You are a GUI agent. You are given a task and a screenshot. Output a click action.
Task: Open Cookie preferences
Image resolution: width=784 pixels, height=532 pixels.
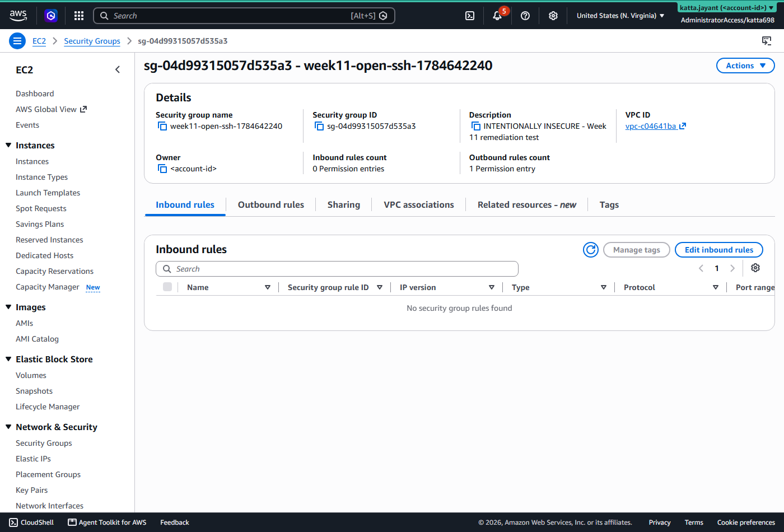click(x=746, y=522)
